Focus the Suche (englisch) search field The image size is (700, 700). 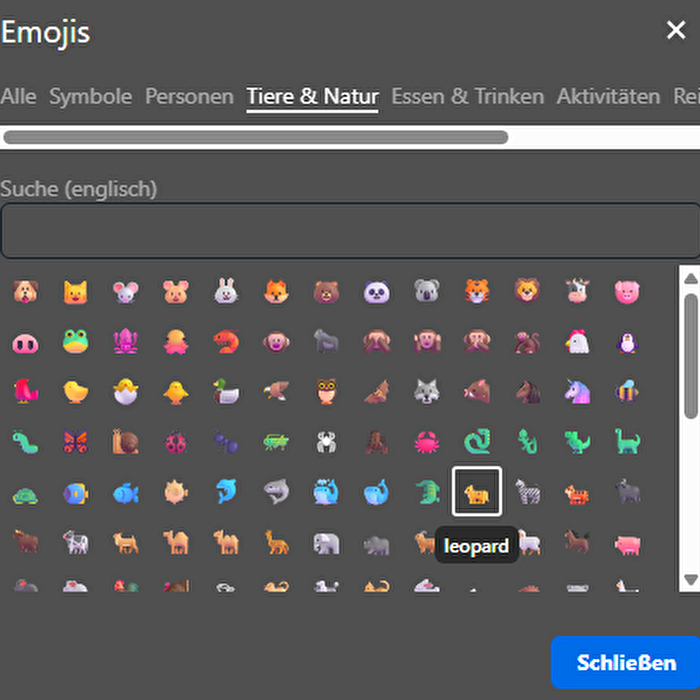pyautogui.click(x=350, y=231)
